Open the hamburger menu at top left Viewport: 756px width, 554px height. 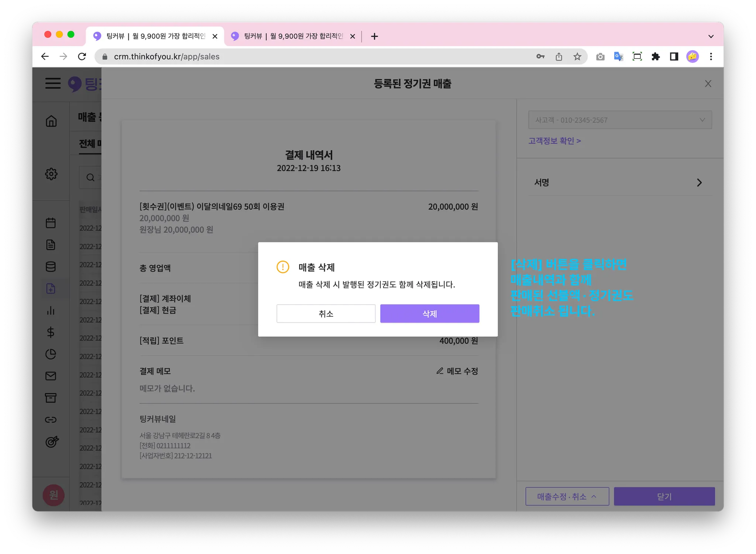[53, 83]
